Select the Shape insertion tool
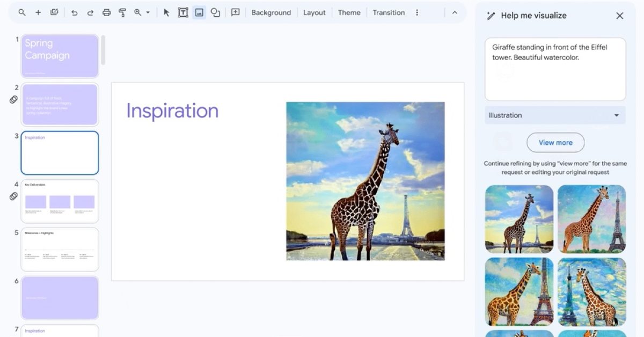The height and width of the screenshot is (337, 644). [215, 12]
